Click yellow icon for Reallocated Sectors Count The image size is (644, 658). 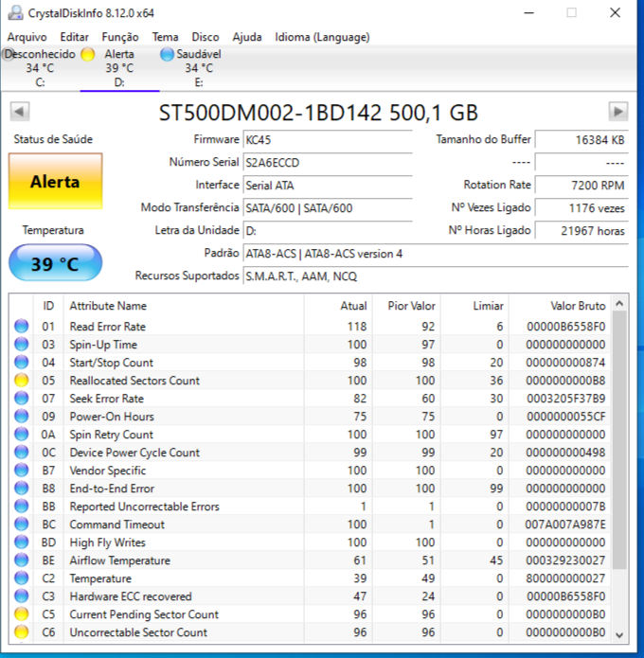[x=22, y=381]
